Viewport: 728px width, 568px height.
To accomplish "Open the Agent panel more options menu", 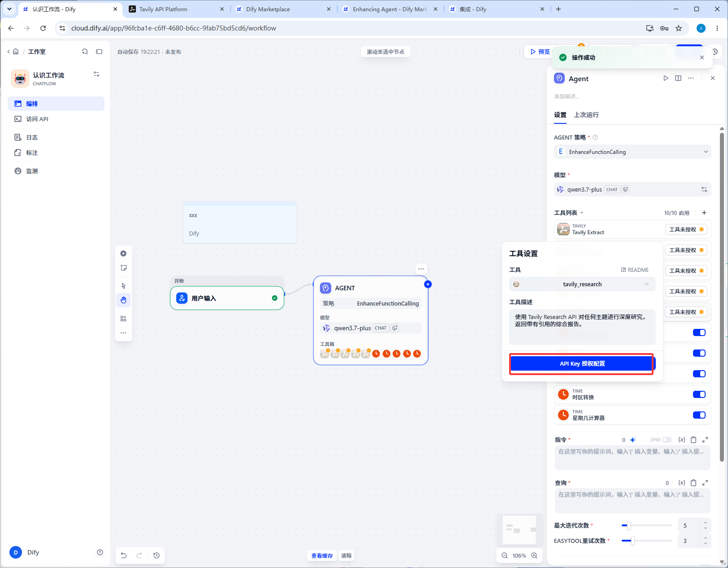I will click(691, 78).
